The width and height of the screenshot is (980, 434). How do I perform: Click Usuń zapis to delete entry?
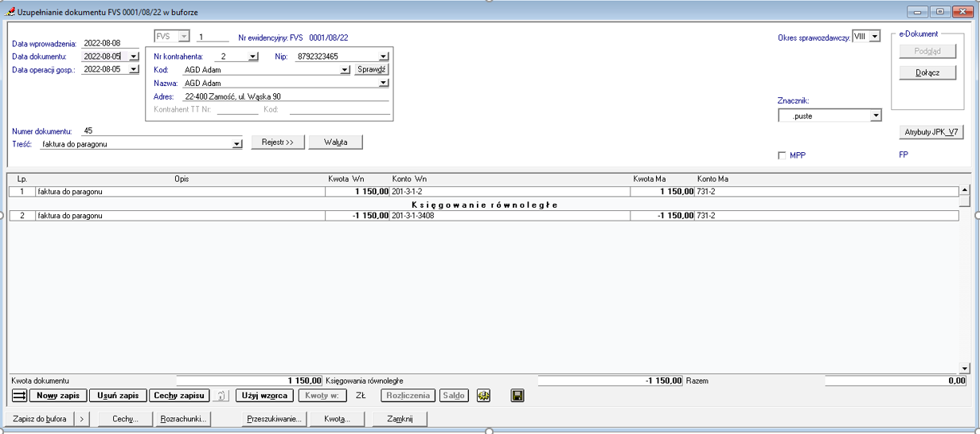pos(118,396)
